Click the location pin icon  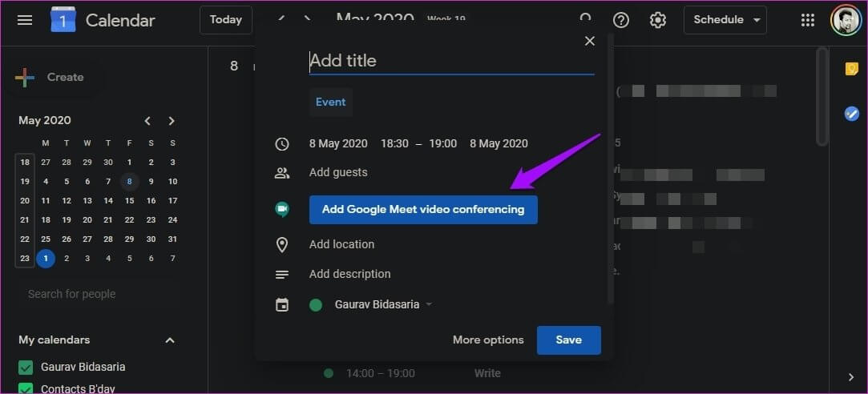282,244
